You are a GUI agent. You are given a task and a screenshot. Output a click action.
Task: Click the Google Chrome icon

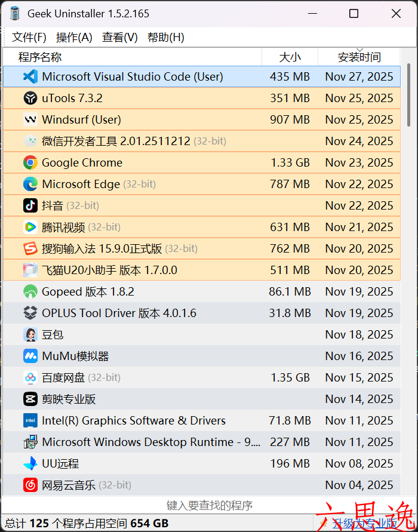tap(30, 162)
